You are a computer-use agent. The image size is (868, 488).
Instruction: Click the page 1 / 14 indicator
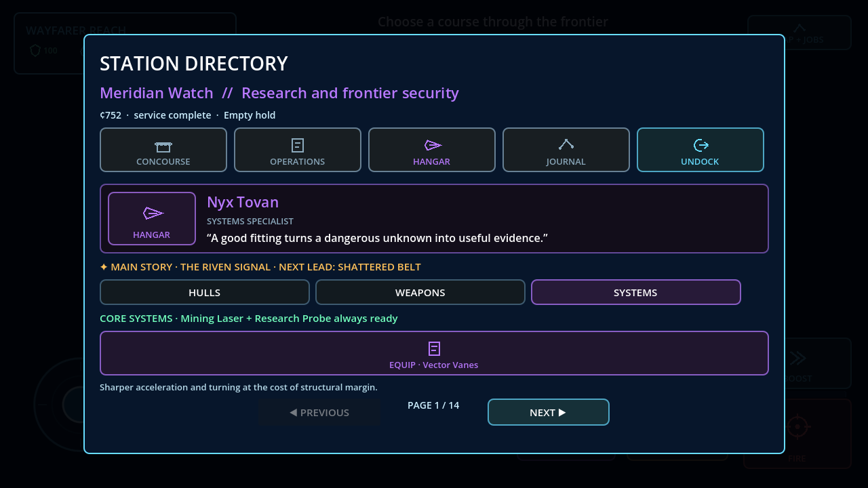(433, 405)
